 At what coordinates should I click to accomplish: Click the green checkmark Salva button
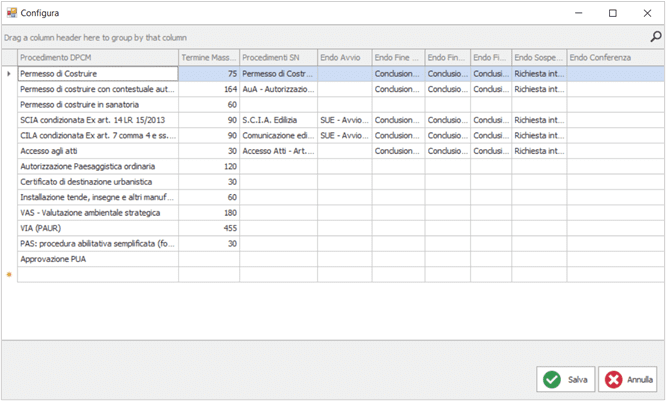[x=565, y=379]
